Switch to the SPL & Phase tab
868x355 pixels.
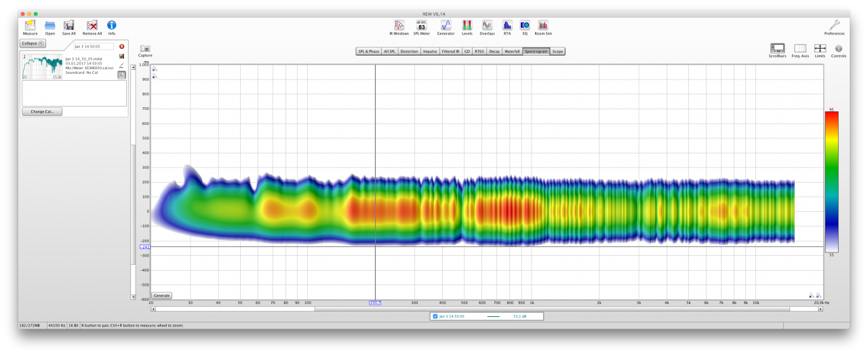[368, 52]
